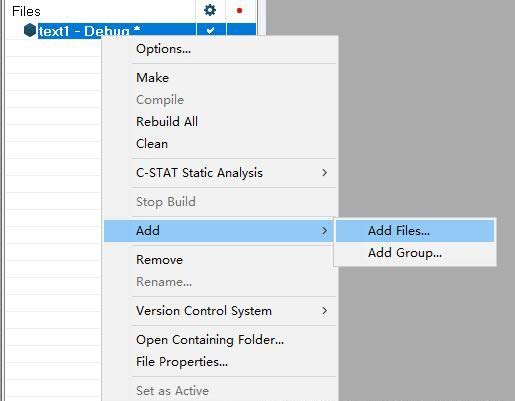The height and width of the screenshot is (401, 515).
Task: Expand the Version Control System submenu arrow
Action: pos(324,311)
